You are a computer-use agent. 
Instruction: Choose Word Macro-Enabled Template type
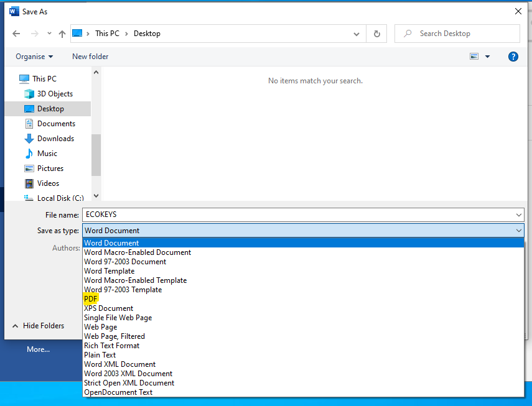pyautogui.click(x=303, y=280)
